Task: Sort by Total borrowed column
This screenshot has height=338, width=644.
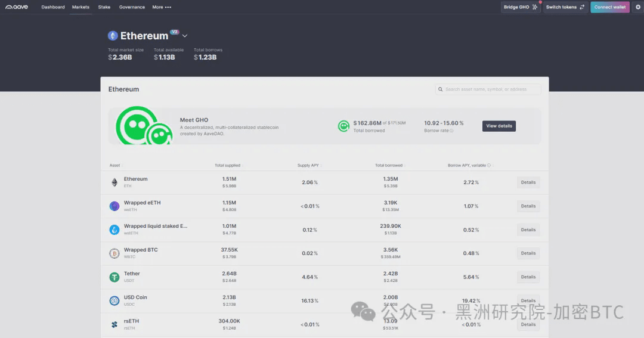Action: (x=389, y=166)
